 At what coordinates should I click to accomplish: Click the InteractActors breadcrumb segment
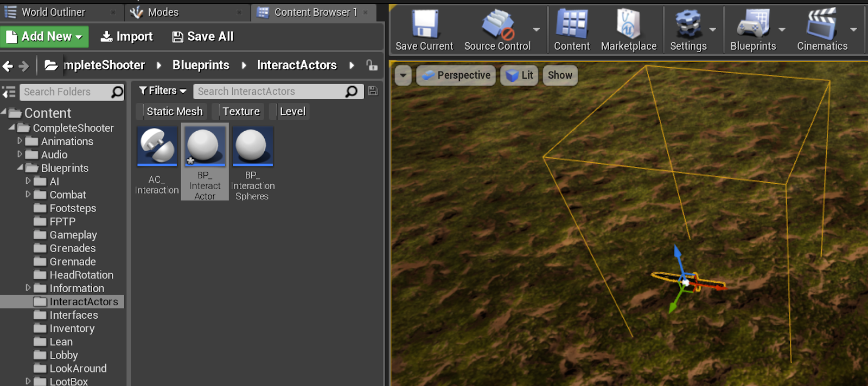tap(297, 65)
